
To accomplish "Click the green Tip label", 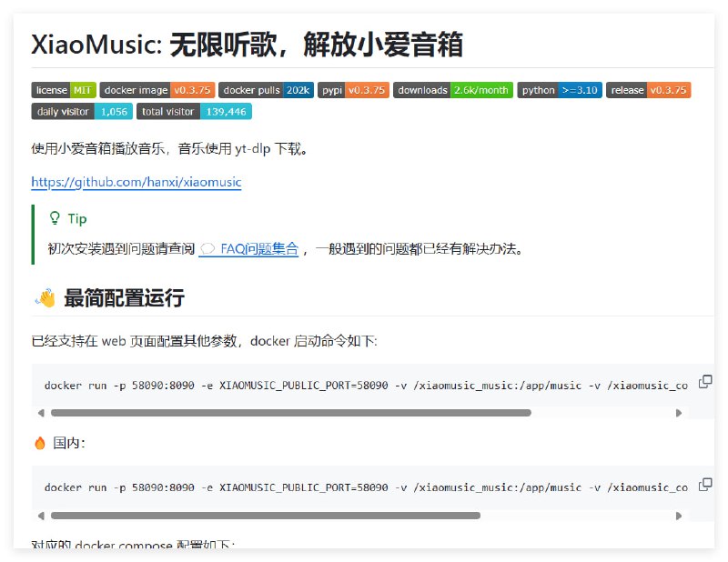I will point(77,218).
